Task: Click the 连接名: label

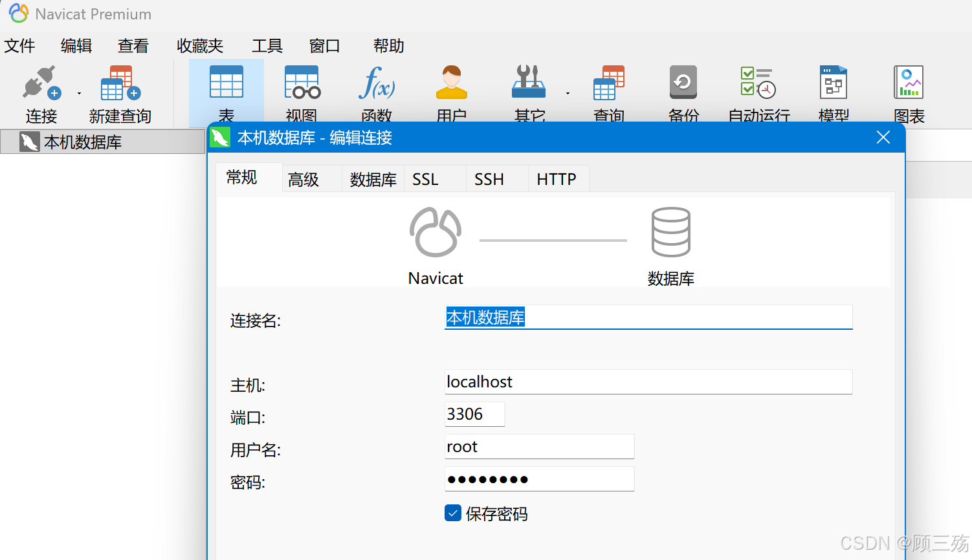Action: [256, 321]
